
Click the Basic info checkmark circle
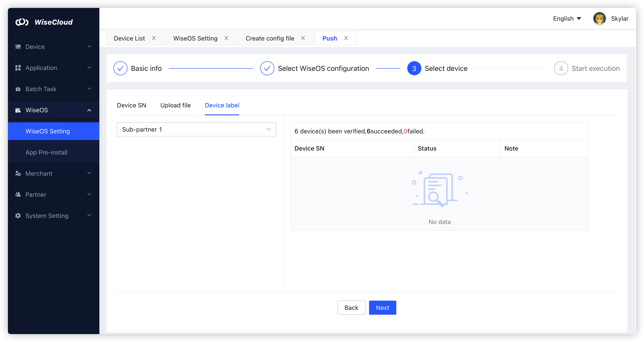coord(120,68)
